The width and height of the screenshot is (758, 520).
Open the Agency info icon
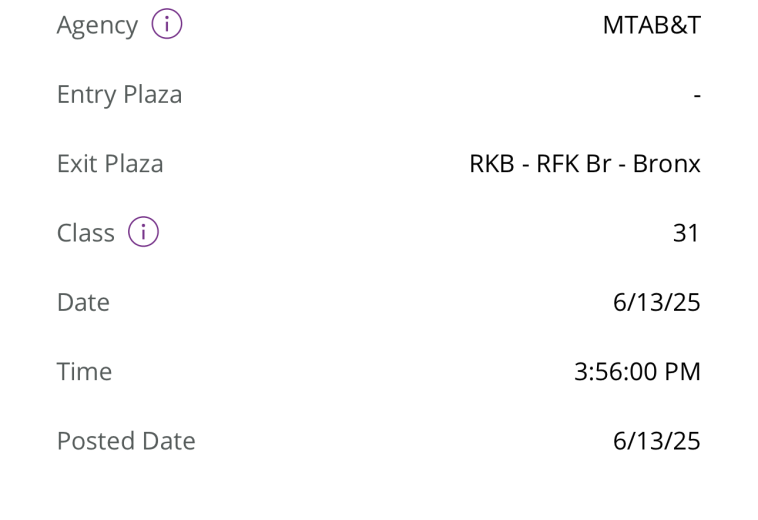(167, 24)
